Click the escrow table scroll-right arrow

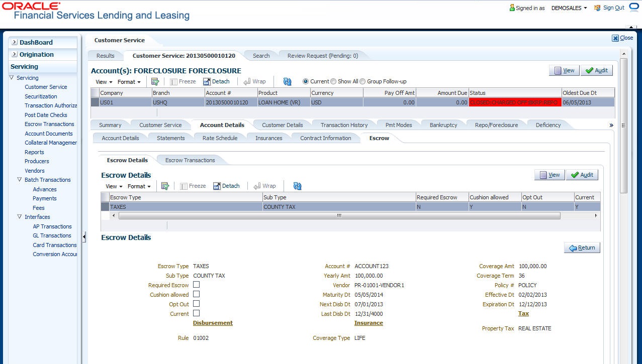596,215
